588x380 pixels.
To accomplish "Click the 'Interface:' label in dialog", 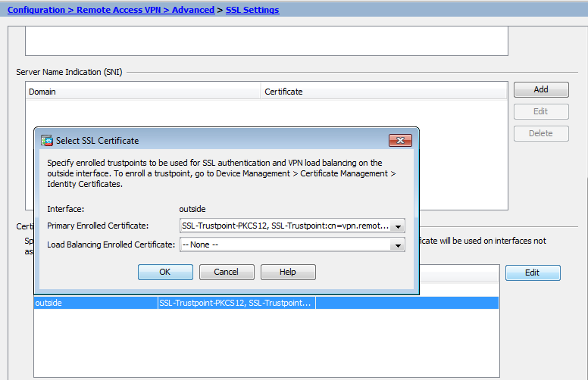I will pos(66,209).
